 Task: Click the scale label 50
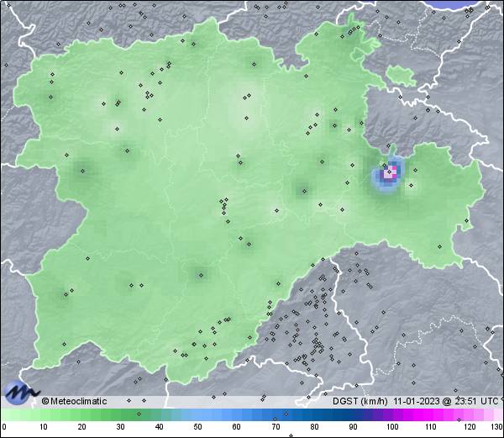click(x=197, y=427)
